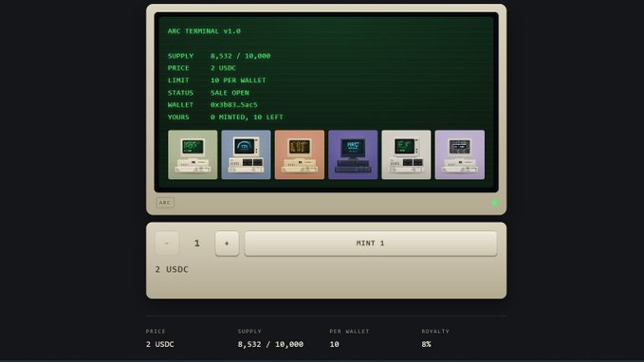Select the light gray background computer thumbnail

point(406,154)
